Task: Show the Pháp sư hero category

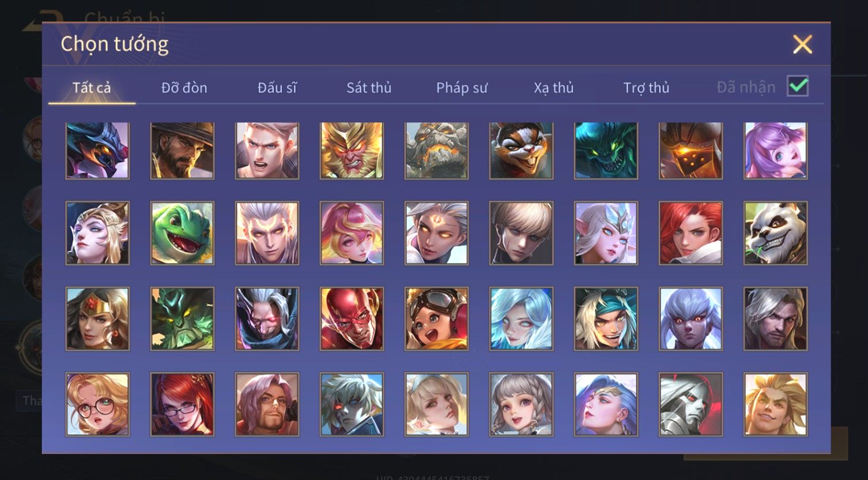Action: (x=462, y=88)
